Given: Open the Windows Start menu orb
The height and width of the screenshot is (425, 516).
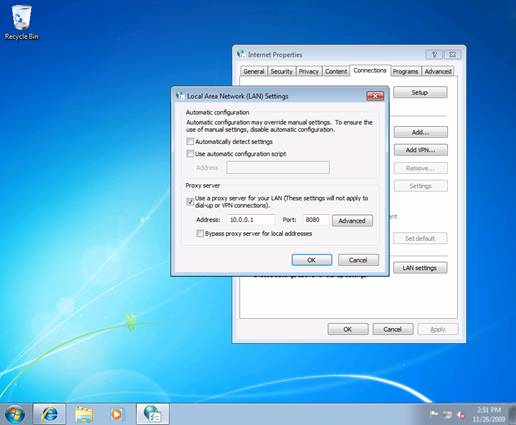Looking at the screenshot, I should 15,415.
